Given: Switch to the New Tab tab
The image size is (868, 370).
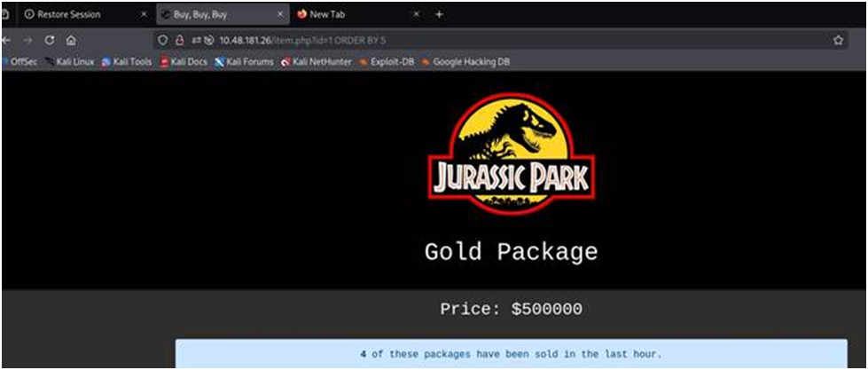Looking at the screenshot, I should (359, 15).
